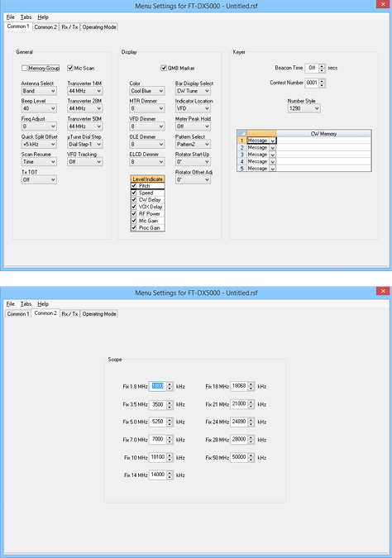Image resolution: width=392 pixels, height=558 pixels.
Task: Click the CW Memory column header
Action: click(x=323, y=134)
